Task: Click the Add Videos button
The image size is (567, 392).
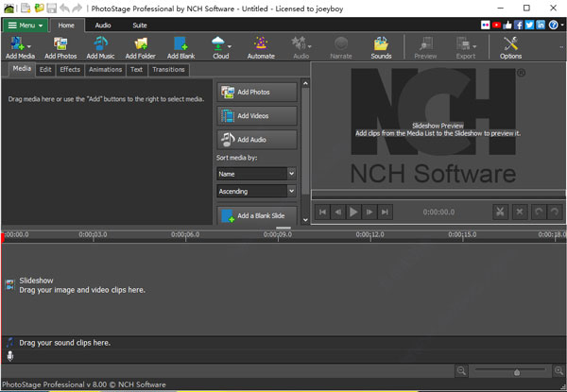Action: tap(256, 115)
